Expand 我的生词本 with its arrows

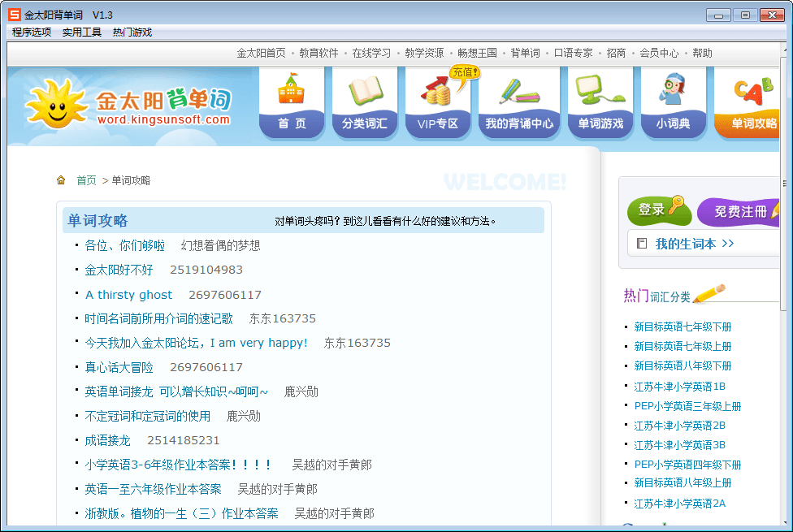point(695,244)
